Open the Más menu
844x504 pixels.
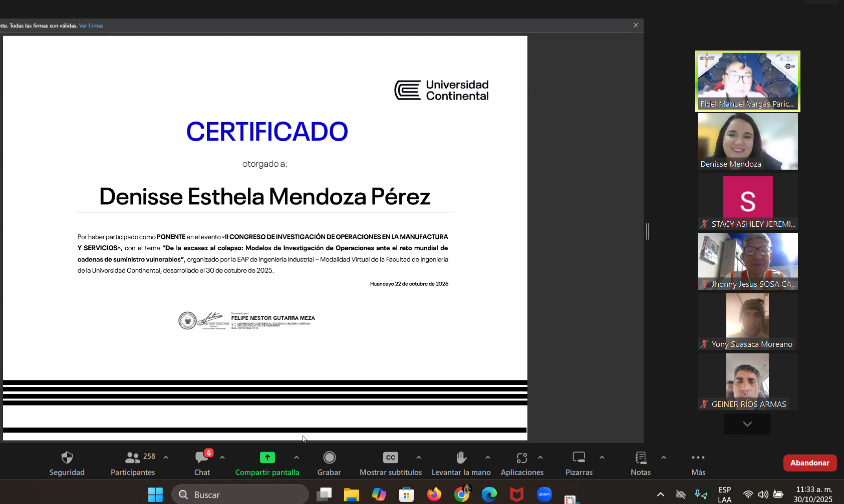click(698, 458)
